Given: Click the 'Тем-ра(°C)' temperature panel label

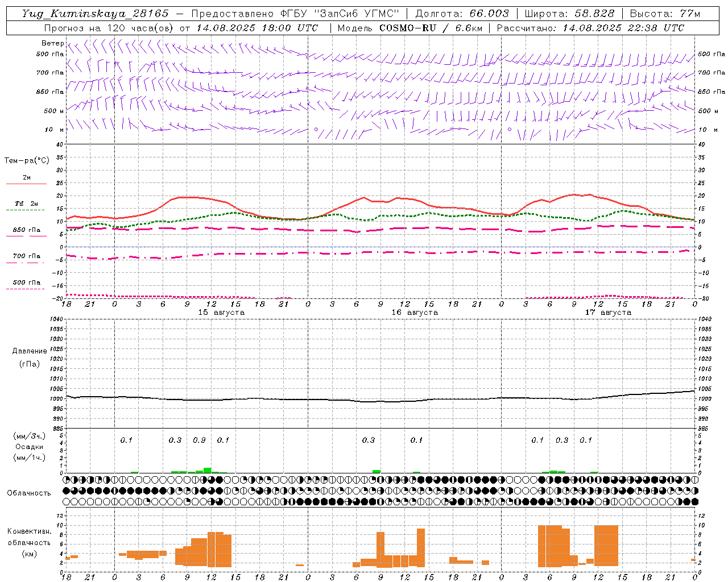Looking at the screenshot, I should (x=27, y=161).
